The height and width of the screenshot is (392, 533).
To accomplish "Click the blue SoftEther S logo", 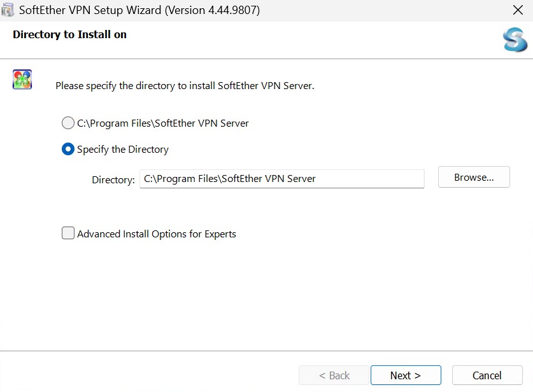I will (515, 39).
